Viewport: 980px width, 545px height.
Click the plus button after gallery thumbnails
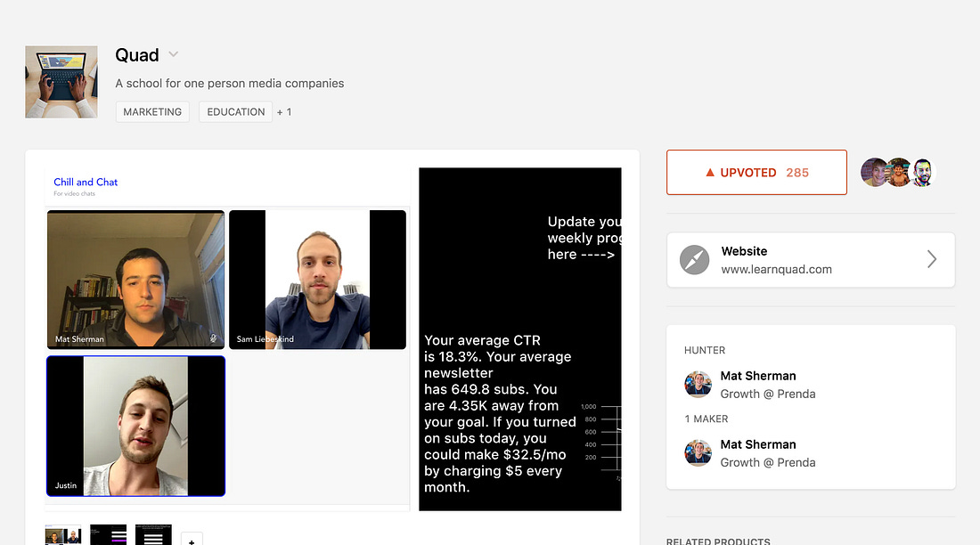(192, 539)
